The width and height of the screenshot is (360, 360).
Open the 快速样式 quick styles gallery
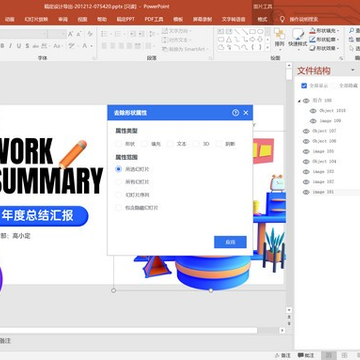[x=298, y=38]
